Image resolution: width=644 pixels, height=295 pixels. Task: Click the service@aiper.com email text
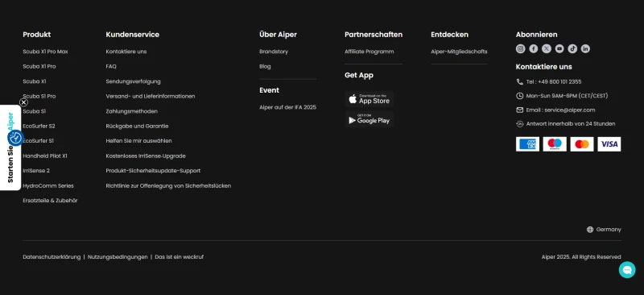pos(570,110)
